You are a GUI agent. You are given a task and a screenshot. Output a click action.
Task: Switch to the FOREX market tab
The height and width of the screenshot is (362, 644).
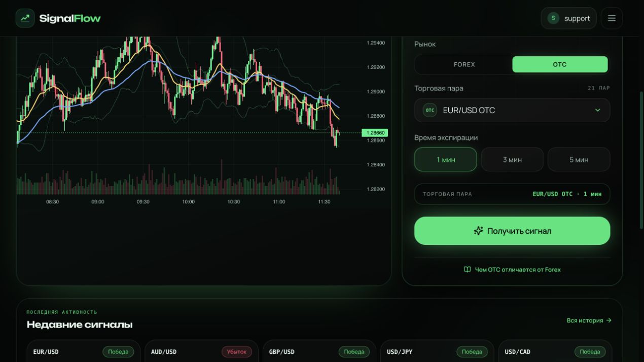tap(464, 64)
